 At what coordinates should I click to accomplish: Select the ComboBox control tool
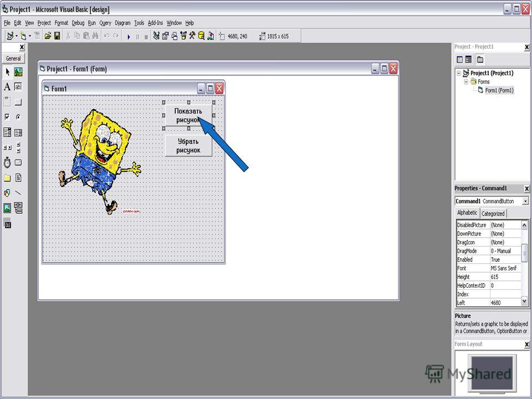(x=7, y=132)
